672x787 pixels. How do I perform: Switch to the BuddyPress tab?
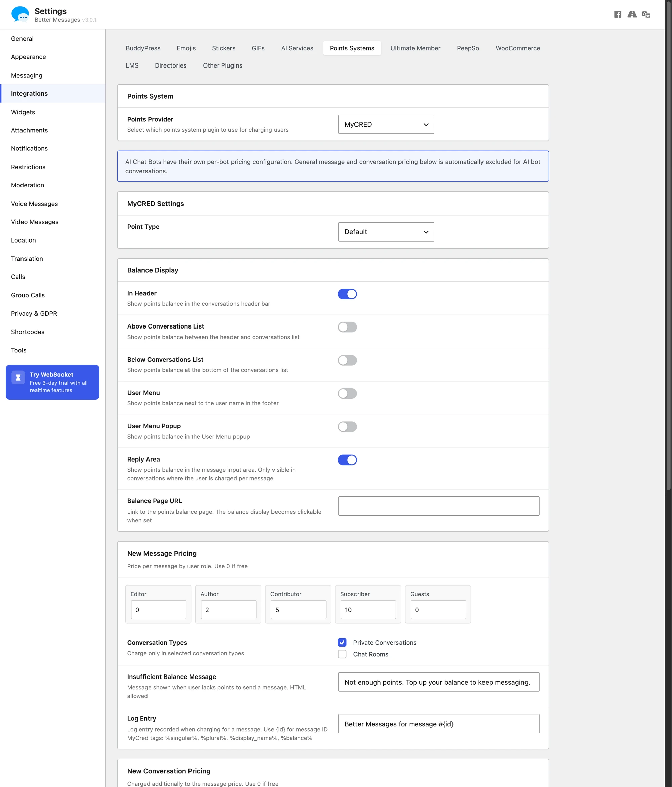[143, 48]
